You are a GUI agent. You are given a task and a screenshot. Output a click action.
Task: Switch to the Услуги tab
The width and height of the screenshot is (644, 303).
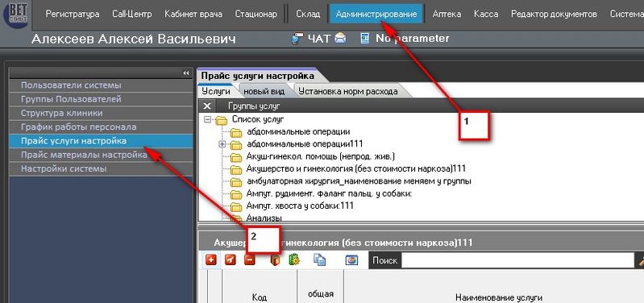click(216, 91)
